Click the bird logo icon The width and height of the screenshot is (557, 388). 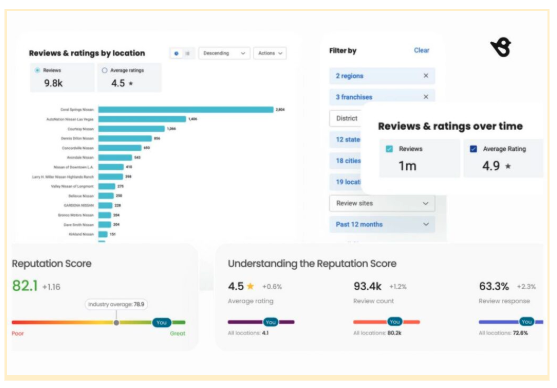click(501, 48)
